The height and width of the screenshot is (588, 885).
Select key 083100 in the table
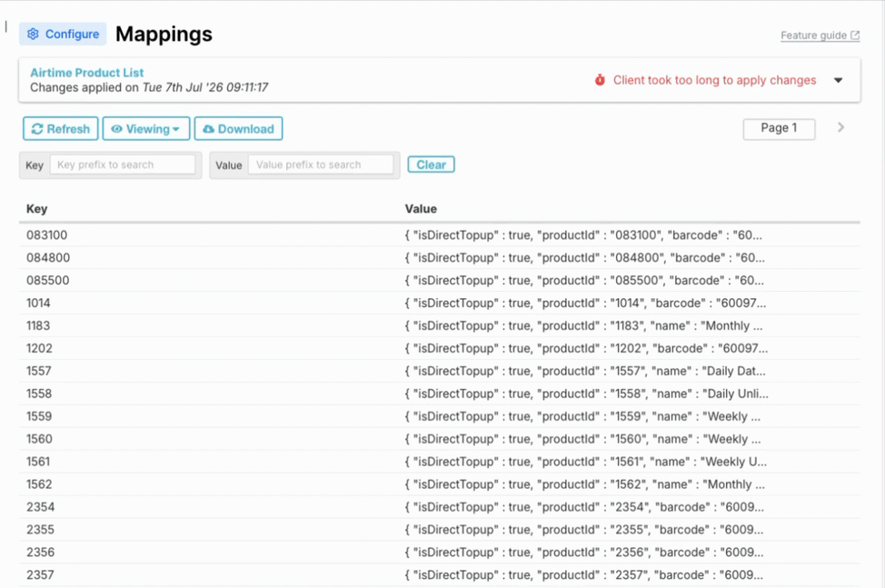click(47, 235)
